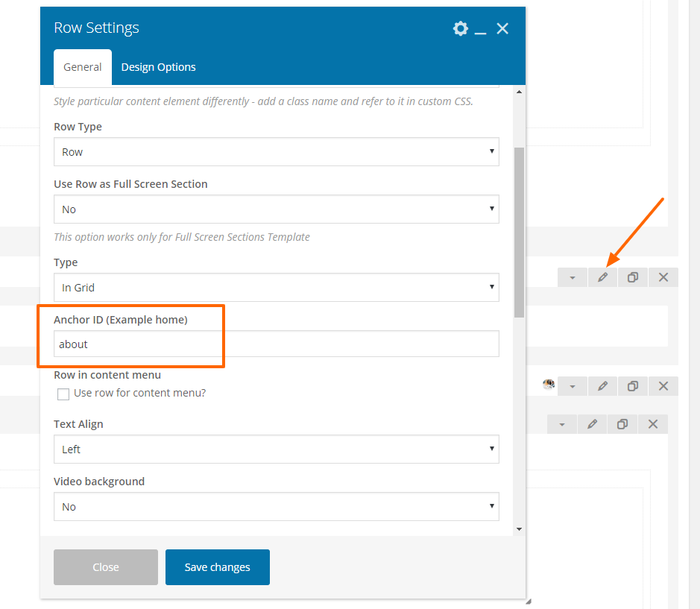Image resolution: width=700 pixels, height=609 pixels.
Task: Open the Type dropdown showing In Grid
Action: (x=277, y=288)
